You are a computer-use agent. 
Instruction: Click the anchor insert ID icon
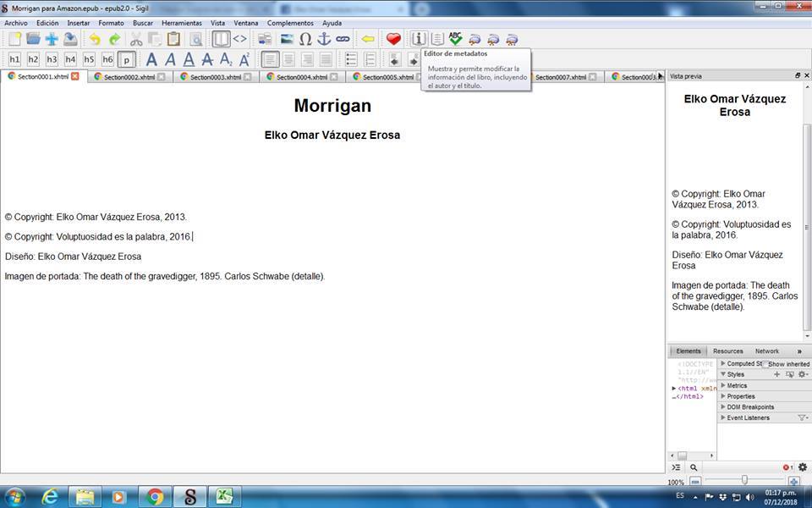tap(324, 39)
